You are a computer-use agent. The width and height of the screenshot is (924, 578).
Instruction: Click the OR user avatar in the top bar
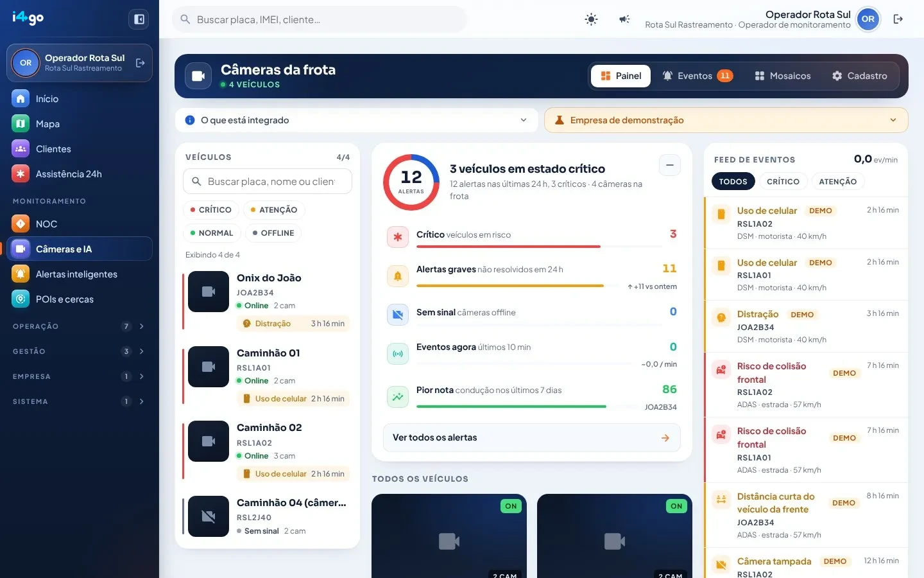868,19
